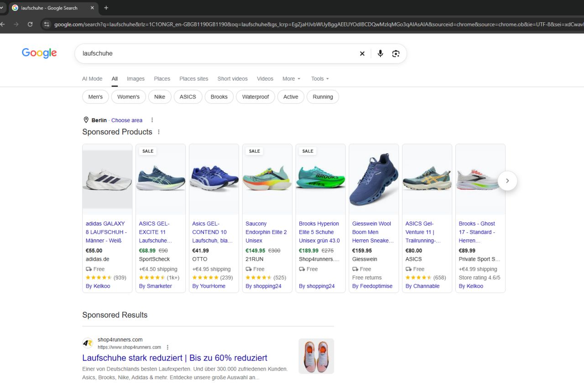Viewport: 584px width, 392px height.
Task: Start voice search with microphone icon
Action: tap(380, 53)
